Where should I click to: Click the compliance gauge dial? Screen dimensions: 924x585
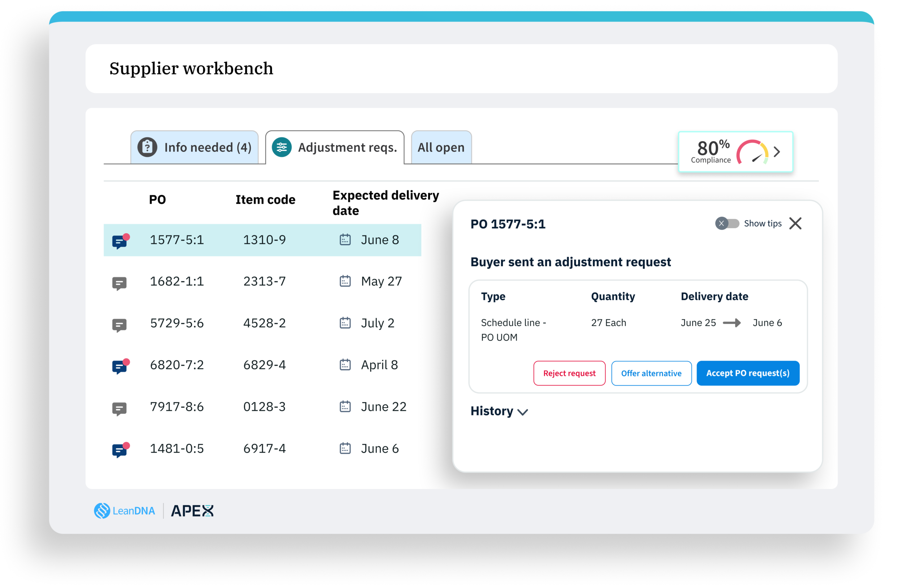752,152
